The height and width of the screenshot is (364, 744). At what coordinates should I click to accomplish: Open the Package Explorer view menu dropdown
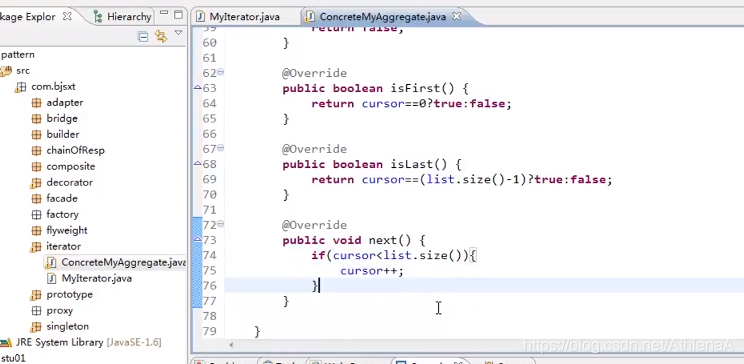(178, 33)
